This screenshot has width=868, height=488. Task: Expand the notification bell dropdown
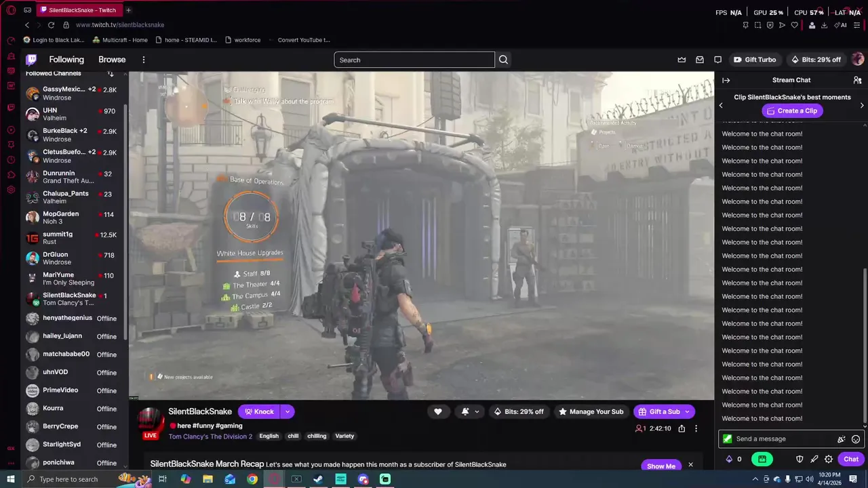477,411
